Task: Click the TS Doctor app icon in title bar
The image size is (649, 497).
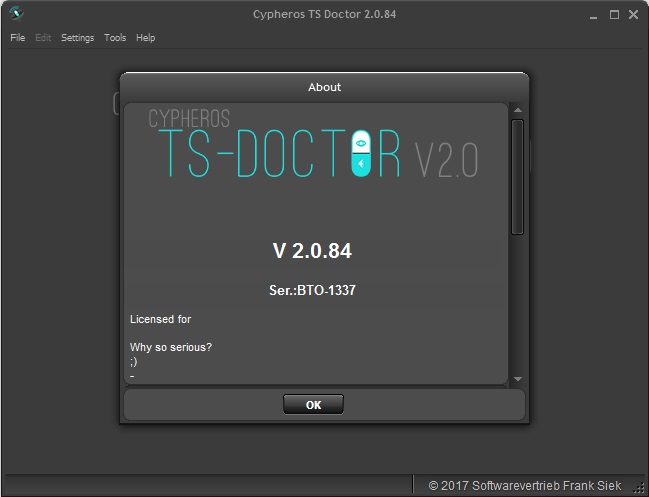Action: (17, 14)
